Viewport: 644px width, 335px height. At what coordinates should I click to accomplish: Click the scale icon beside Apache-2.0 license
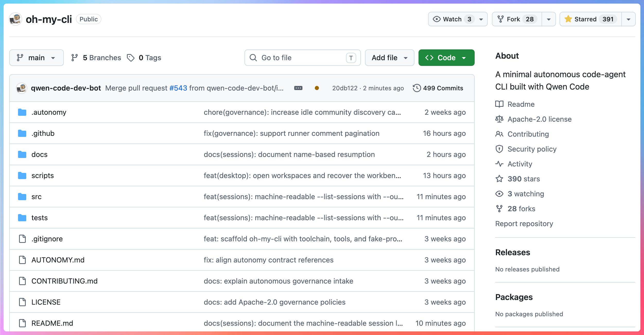[499, 119]
